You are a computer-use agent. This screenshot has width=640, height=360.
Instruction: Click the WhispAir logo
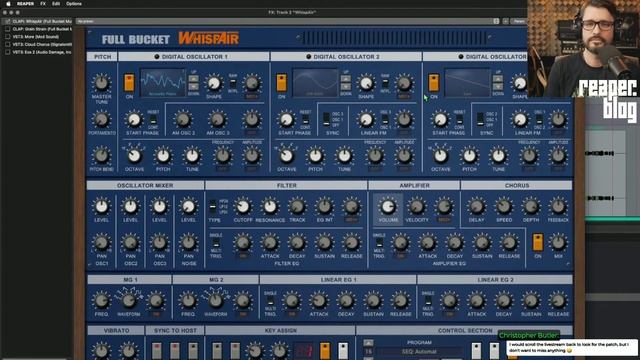pos(209,38)
